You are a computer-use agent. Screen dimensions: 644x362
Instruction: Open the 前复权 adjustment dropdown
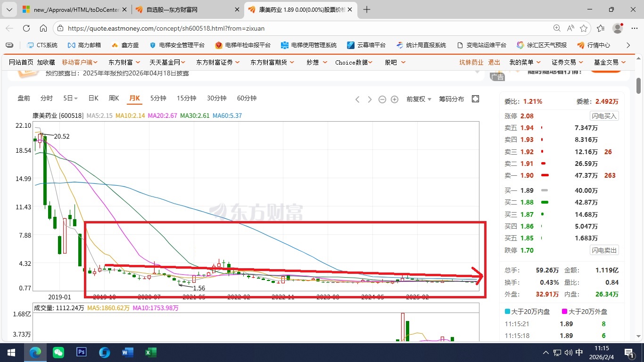point(419,99)
